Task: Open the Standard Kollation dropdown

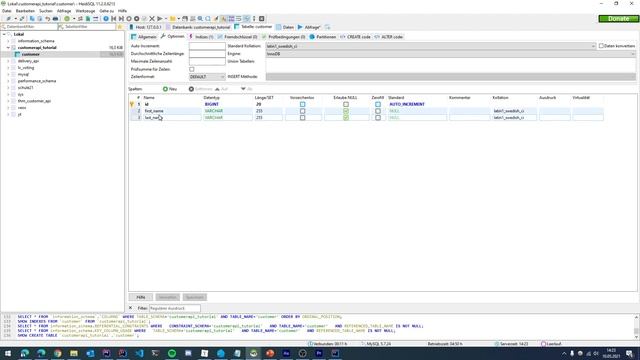Action: click(x=431, y=46)
